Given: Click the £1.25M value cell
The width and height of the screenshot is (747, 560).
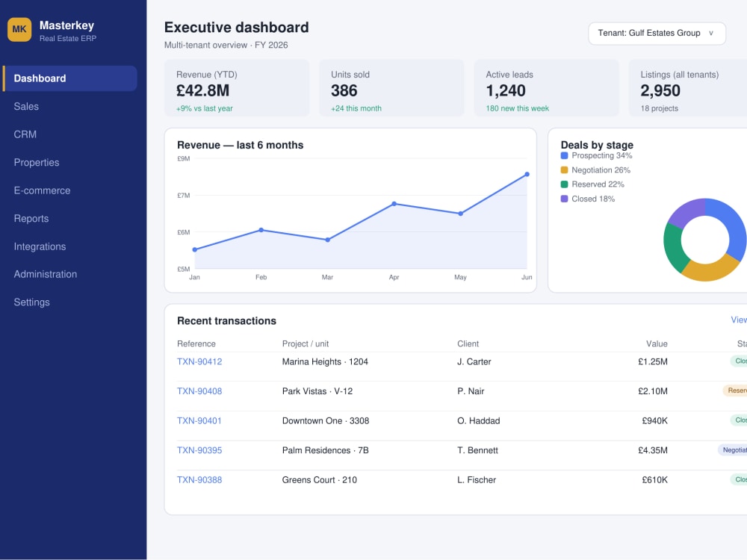Looking at the screenshot, I should click(653, 362).
